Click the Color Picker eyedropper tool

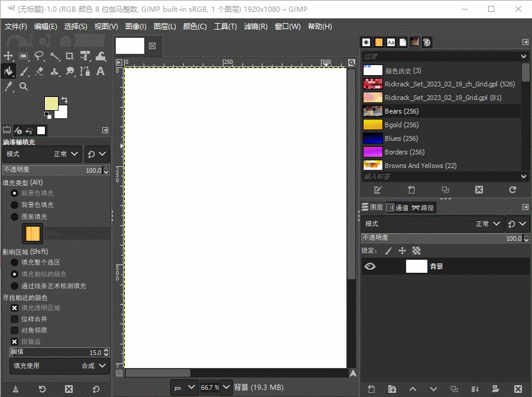[8, 87]
